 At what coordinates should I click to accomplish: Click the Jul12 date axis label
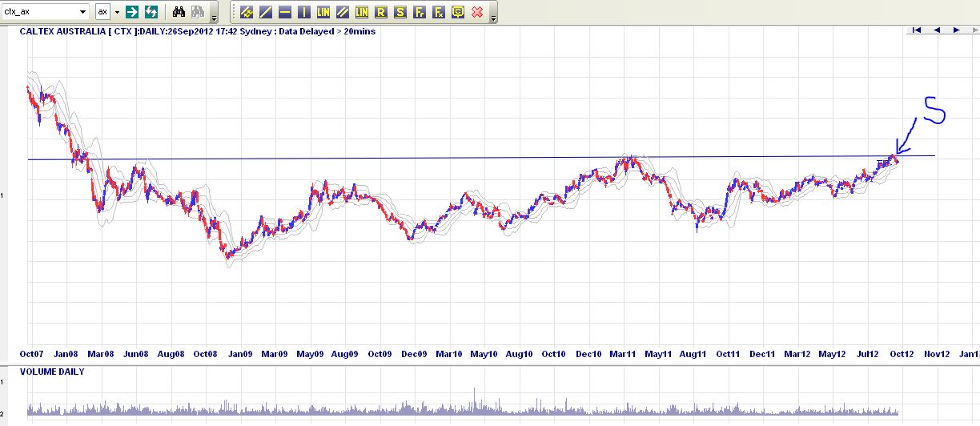pos(867,354)
